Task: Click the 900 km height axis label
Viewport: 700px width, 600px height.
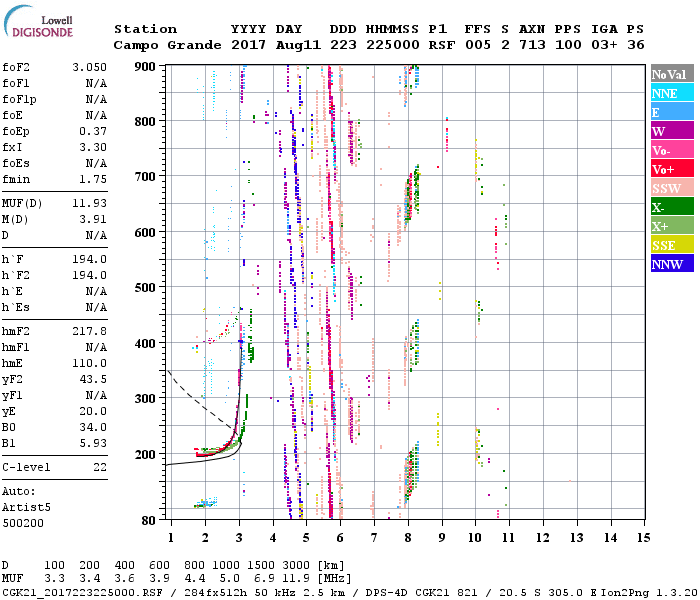Action: [146, 66]
